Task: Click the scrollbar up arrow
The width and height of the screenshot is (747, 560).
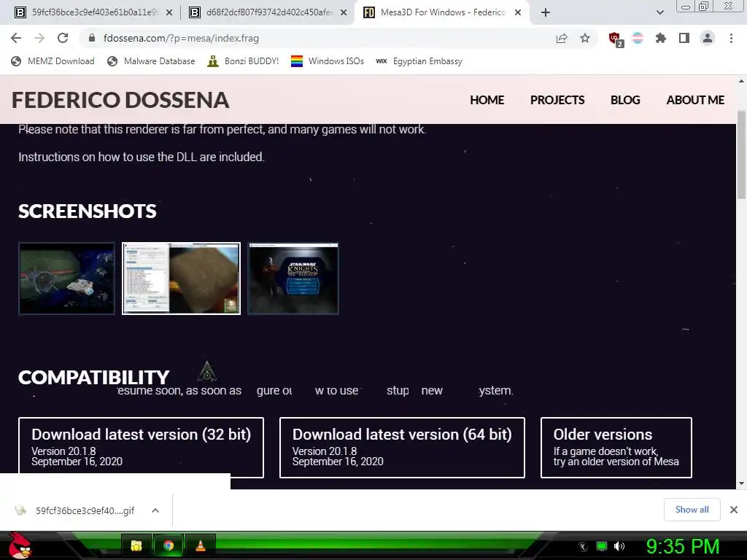Action: click(x=741, y=82)
